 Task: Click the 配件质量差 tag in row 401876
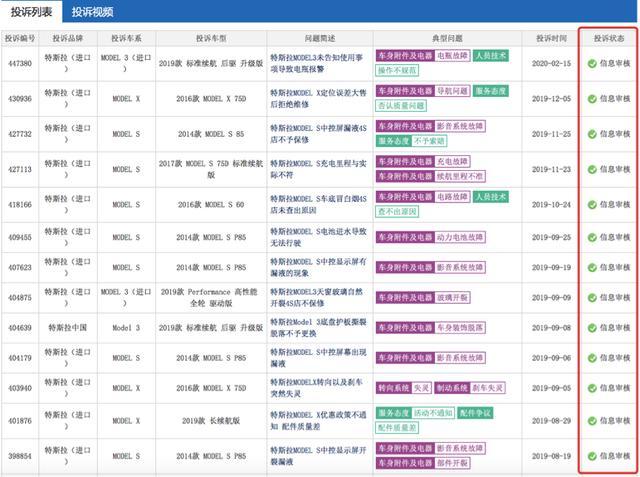pos(397,428)
